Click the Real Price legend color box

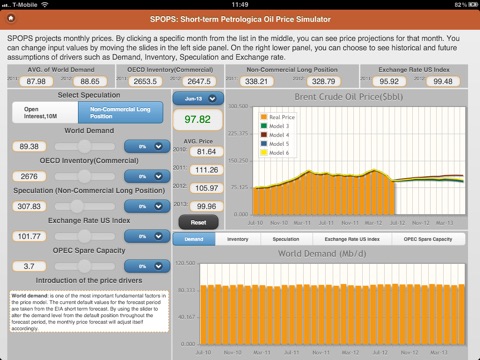tap(264, 117)
